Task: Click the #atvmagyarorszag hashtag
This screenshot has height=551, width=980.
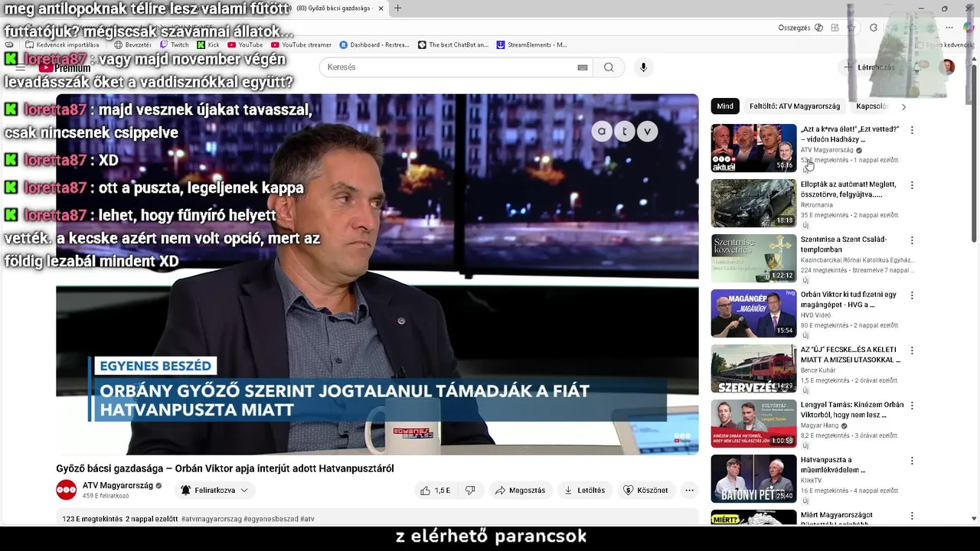Action: click(211, 519)
